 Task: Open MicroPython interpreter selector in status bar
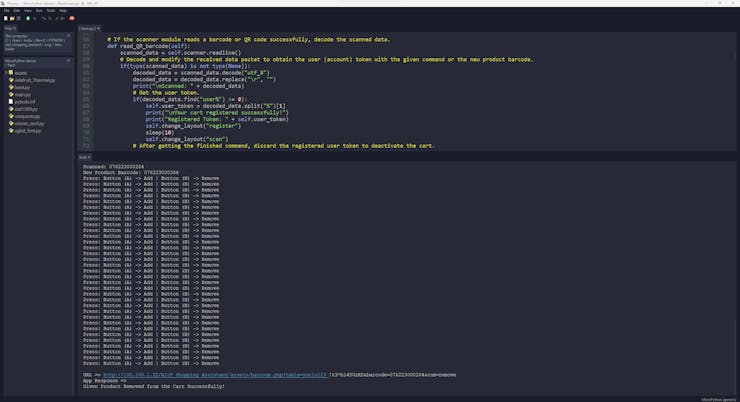pyautogui.click(x=718, y=398)
